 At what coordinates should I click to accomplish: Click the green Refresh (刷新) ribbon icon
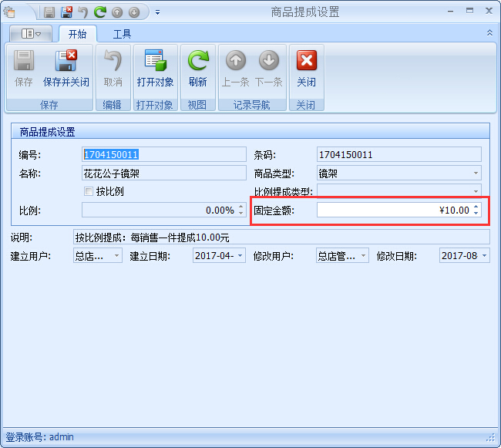[x=198, y=60]
